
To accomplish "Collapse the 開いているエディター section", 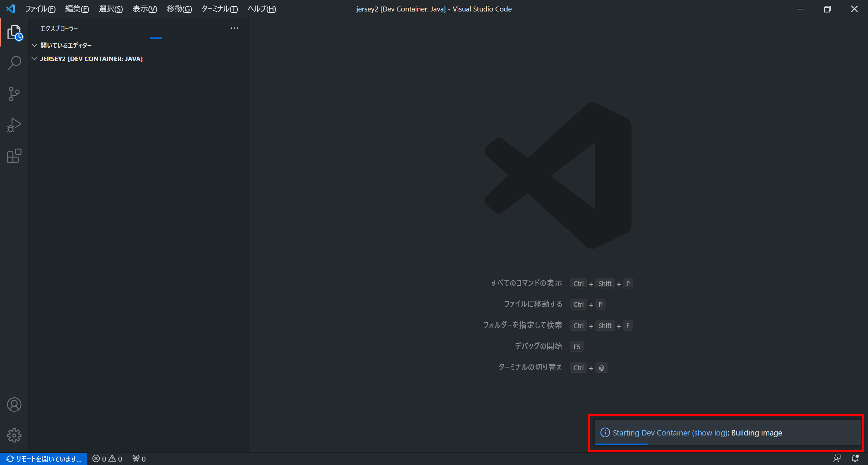I will [66, 45].
